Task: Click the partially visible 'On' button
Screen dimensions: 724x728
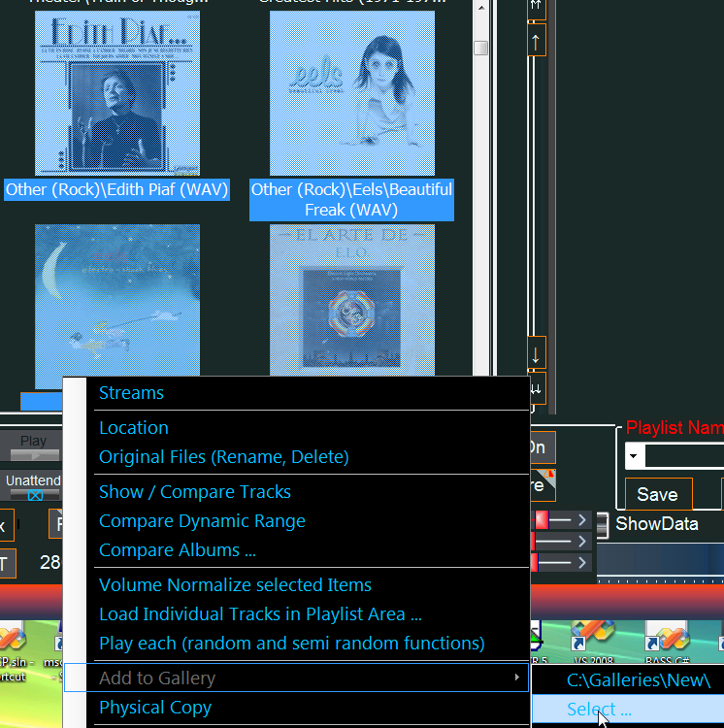Action: (543, 447)
